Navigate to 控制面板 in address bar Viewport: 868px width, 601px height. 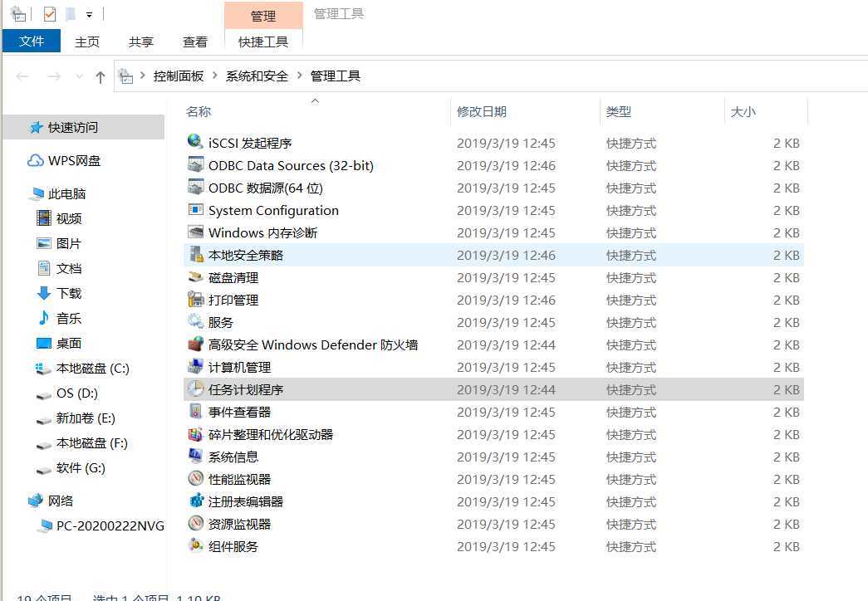click(179, 76)
